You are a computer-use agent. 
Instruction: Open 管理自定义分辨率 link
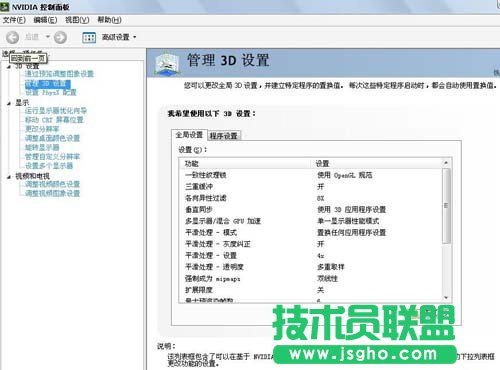52,156
